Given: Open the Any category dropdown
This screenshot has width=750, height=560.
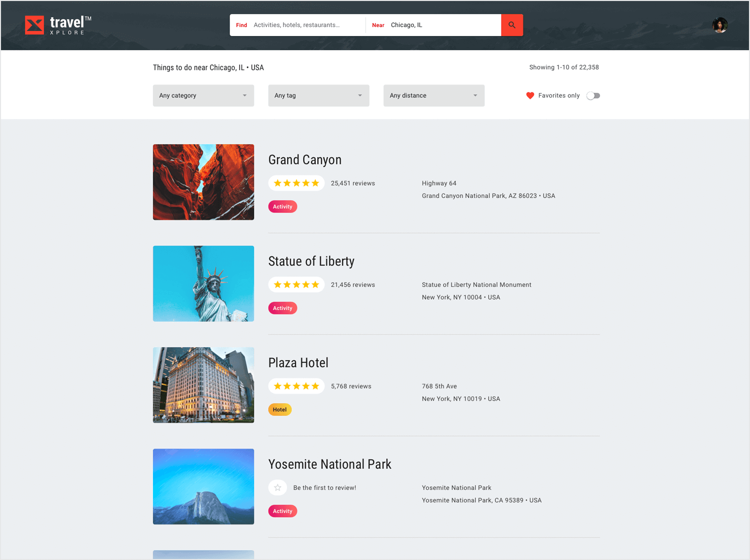Looking at the screenshot, I should click(203, 95).
